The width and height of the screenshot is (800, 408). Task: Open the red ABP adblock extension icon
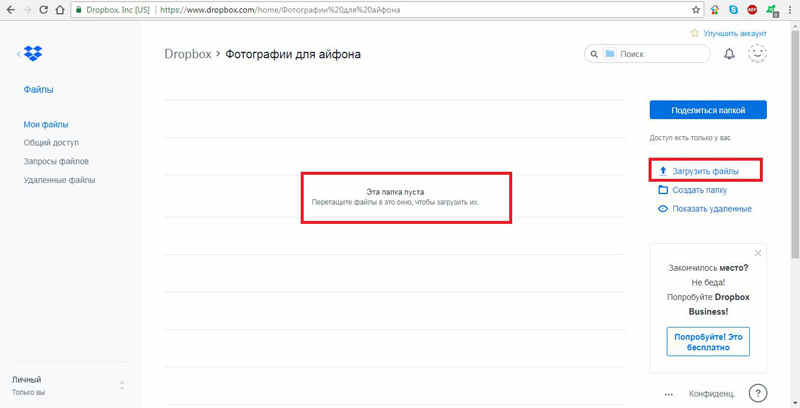752,10
